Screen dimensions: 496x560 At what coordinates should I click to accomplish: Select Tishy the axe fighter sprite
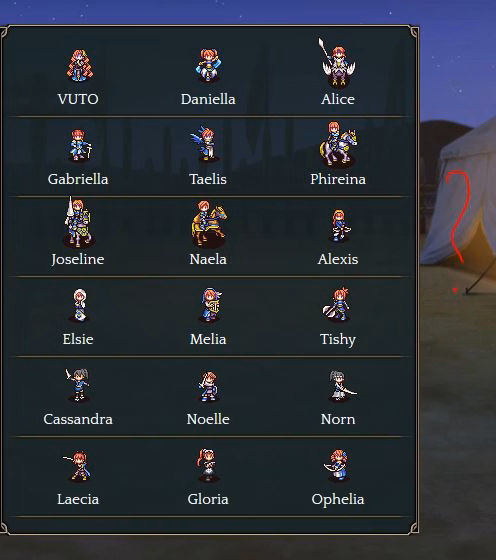tap(337, 304)
